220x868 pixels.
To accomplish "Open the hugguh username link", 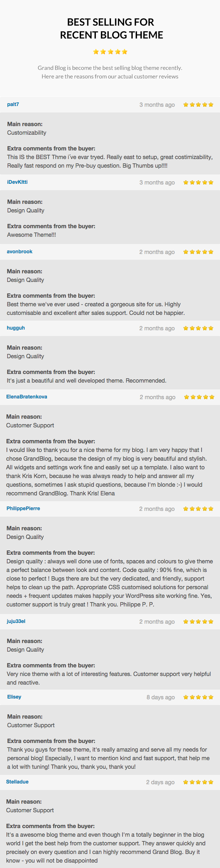I will pos(16,328).
